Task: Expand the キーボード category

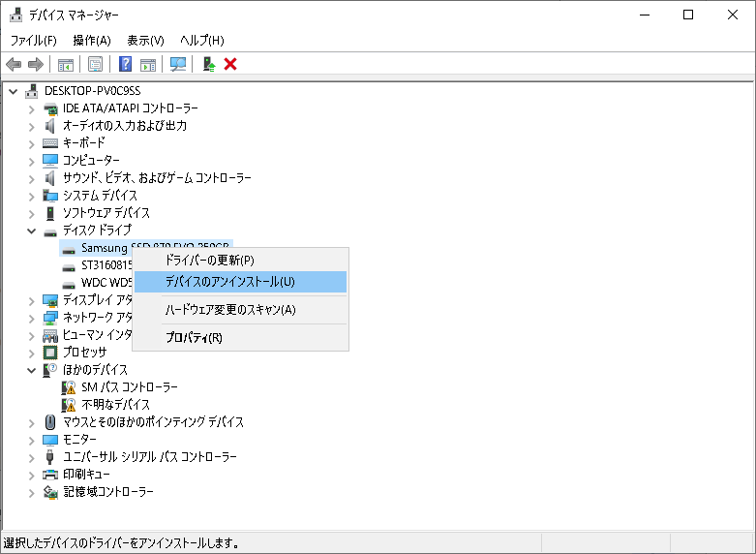Action: tap(32, 143)
